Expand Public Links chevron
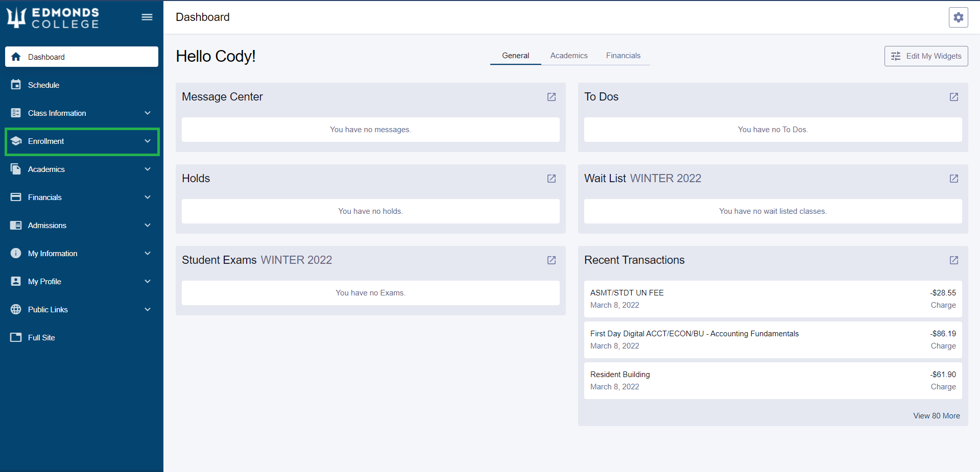Screen dimensions: 980x472 point(148,309)
